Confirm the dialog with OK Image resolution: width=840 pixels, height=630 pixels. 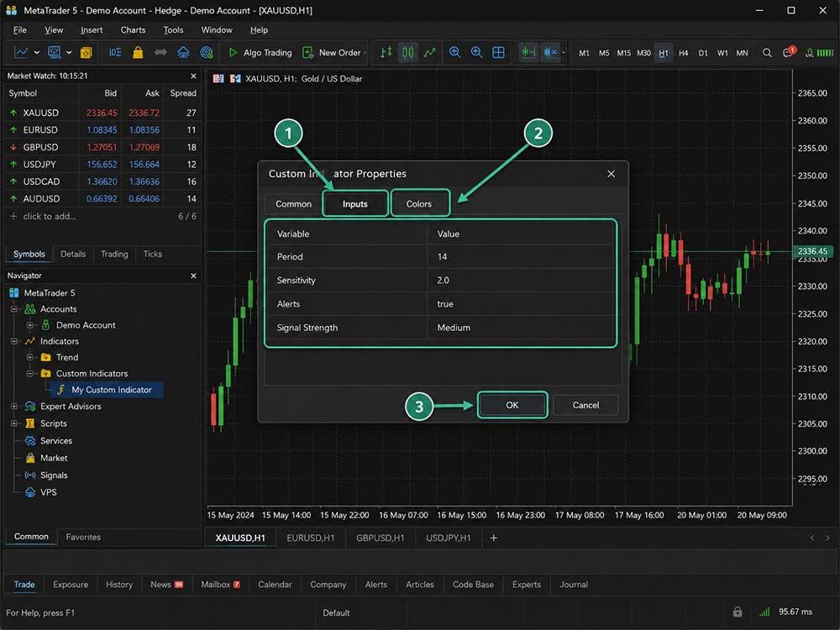pyautogui.click(x=512, y=405)
